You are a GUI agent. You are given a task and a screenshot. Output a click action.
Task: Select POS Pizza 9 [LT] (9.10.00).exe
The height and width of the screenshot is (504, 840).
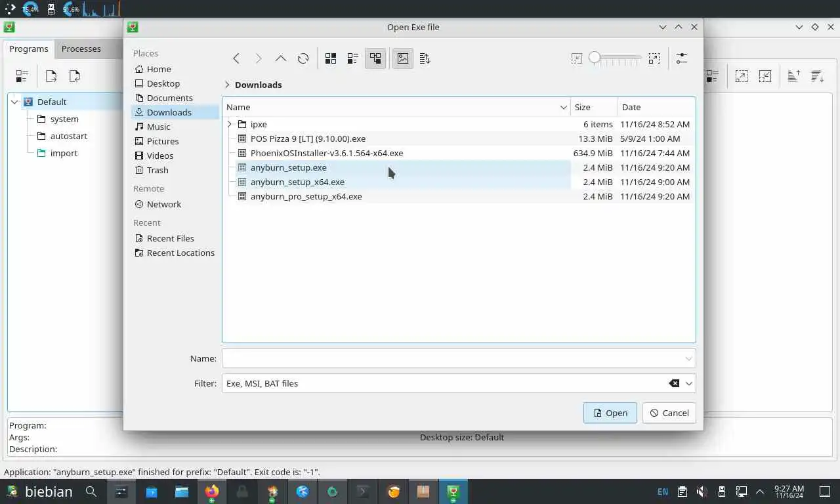[x=308, y=138]
